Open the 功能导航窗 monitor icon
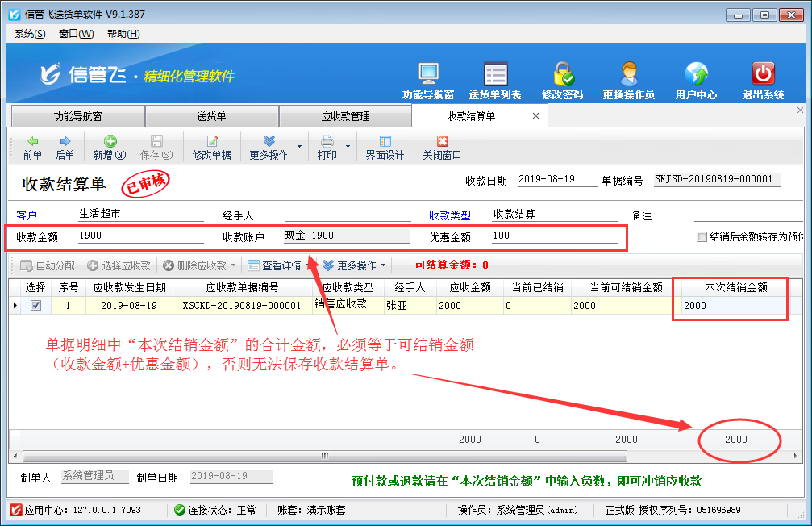Image resolution: width=812 pixels, height=526 pixels. 428,74
